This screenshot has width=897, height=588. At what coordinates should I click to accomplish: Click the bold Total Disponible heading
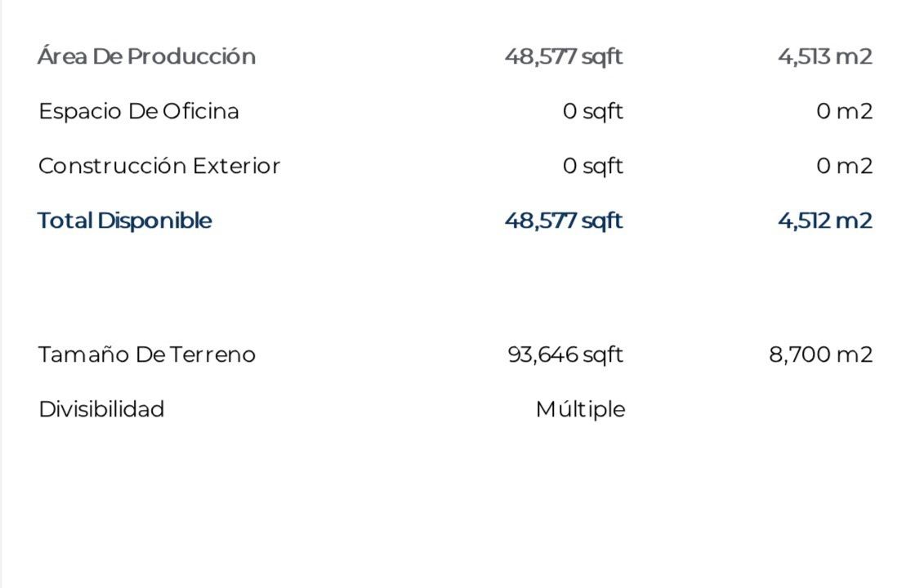tap(124, 220)
